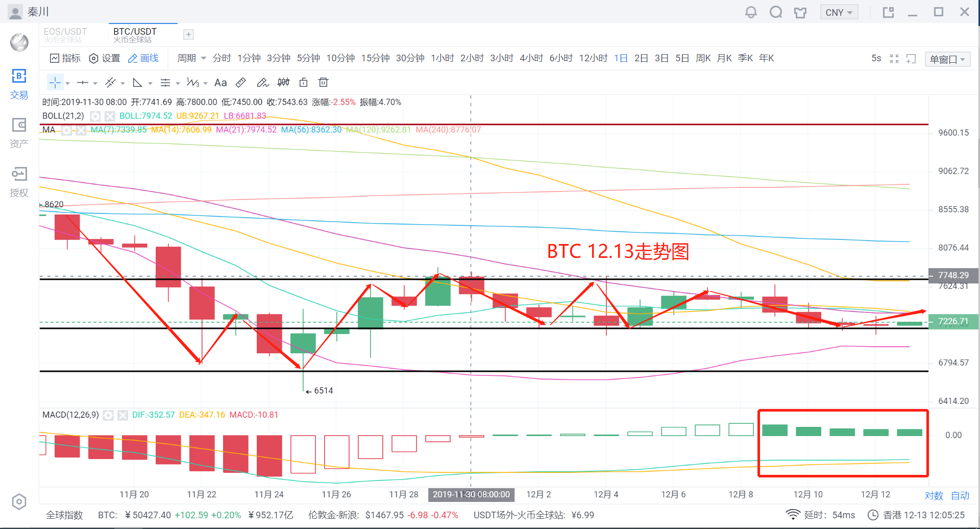Click the pop-out window icon
The image size is (980, 529).
pyautogui.click(x=889, y=12)
